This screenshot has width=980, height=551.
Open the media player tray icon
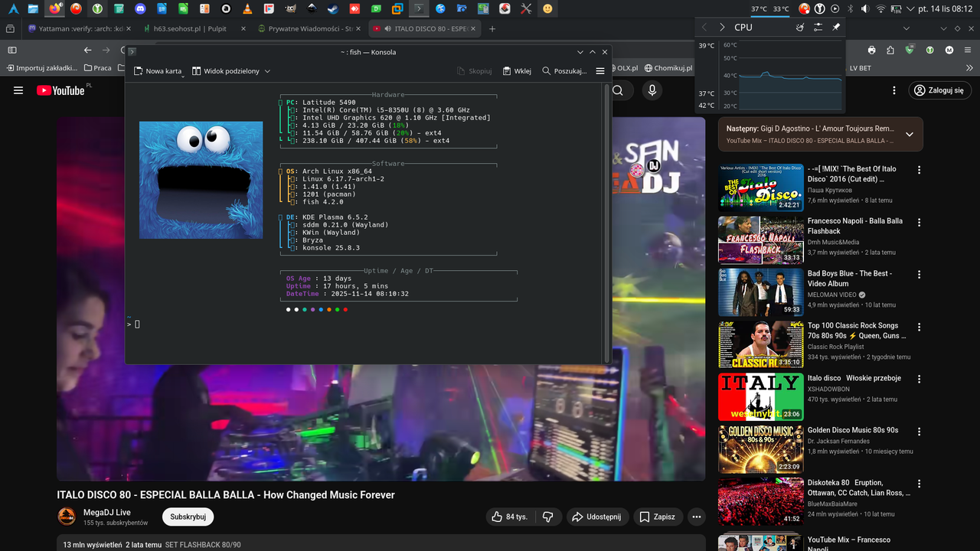click(835, 9)
